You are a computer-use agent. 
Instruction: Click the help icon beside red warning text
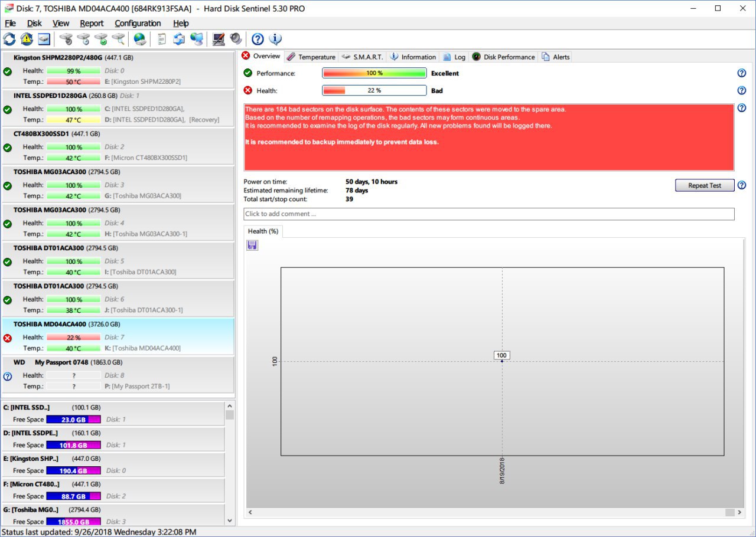[742, 108]
